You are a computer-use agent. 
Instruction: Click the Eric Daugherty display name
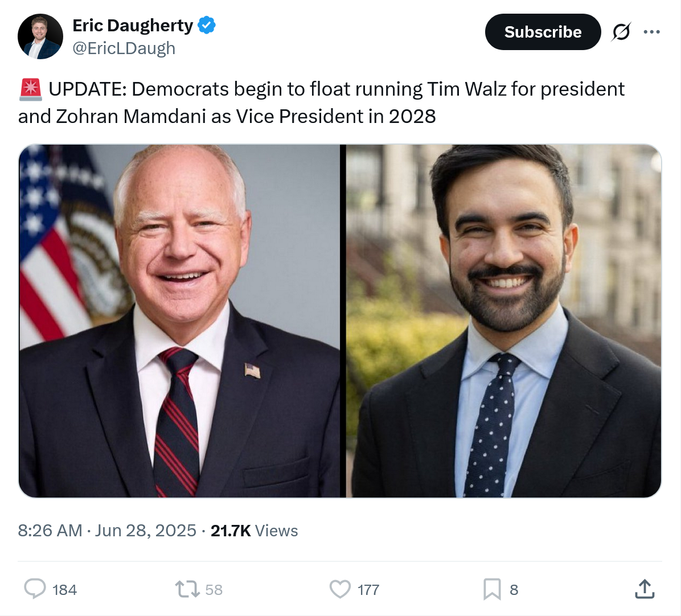[x=133, y=26]
